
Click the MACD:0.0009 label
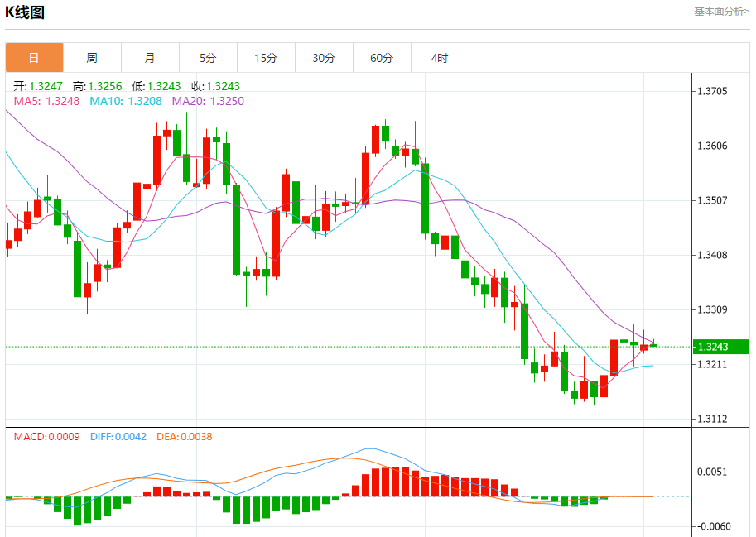coord(46,437)
